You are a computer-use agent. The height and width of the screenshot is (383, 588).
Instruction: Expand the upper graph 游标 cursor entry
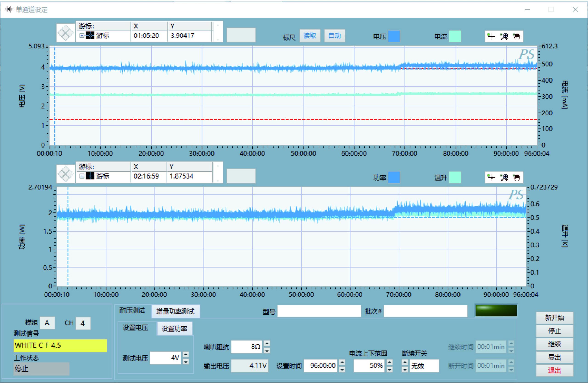click(x=82, y=36)
